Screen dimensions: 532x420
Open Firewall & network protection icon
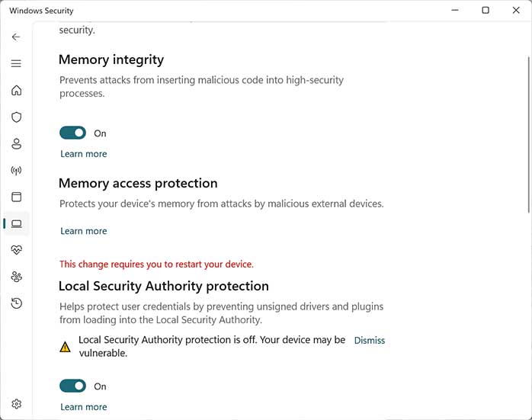(x=16, y=170)
